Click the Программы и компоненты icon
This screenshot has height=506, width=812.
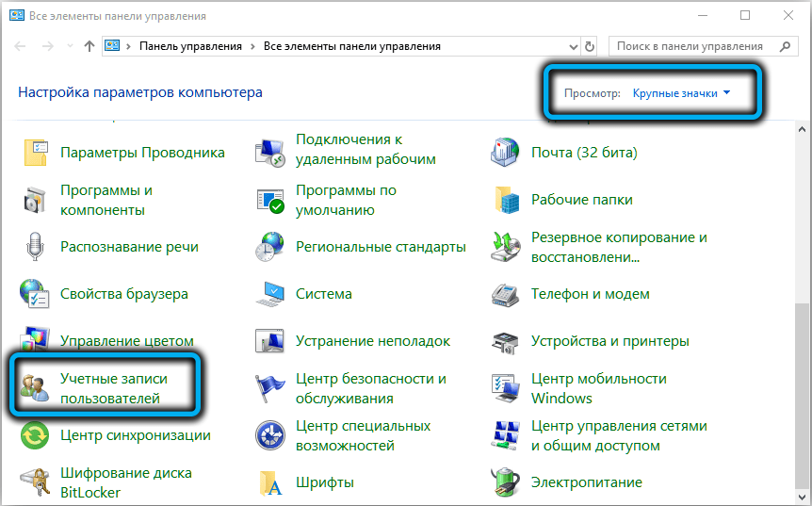(x=36, y=200)
